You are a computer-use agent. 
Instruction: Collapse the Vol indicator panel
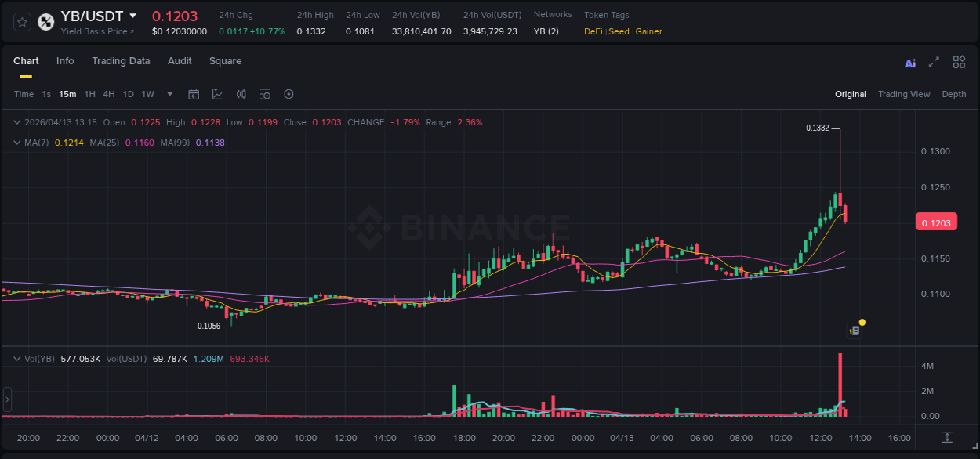17,357
